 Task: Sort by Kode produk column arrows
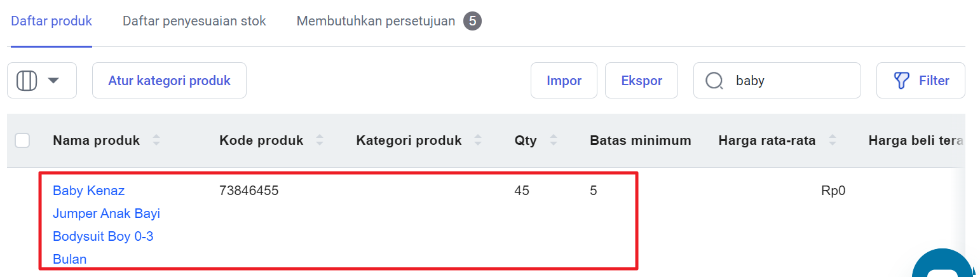pos(320,140)
